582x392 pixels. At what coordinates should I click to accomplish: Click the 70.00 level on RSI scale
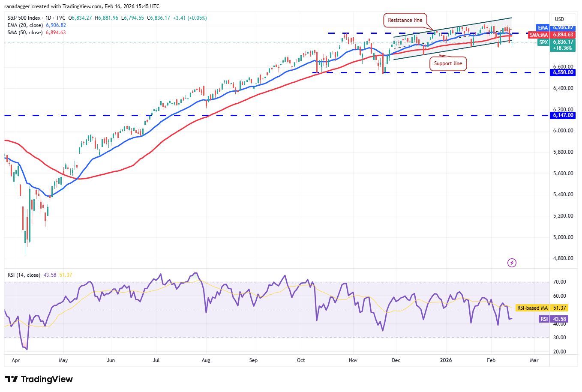pos(560,282)
